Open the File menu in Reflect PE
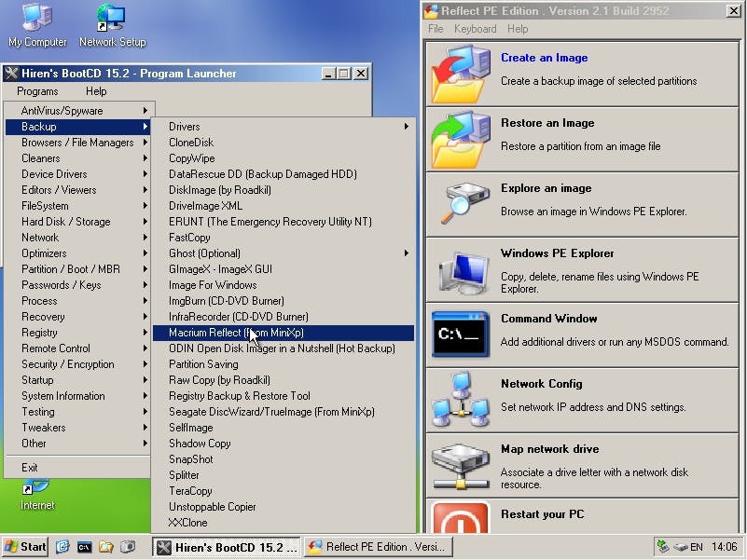The width and height of the screenshot is (747, 560). point(436,29)
